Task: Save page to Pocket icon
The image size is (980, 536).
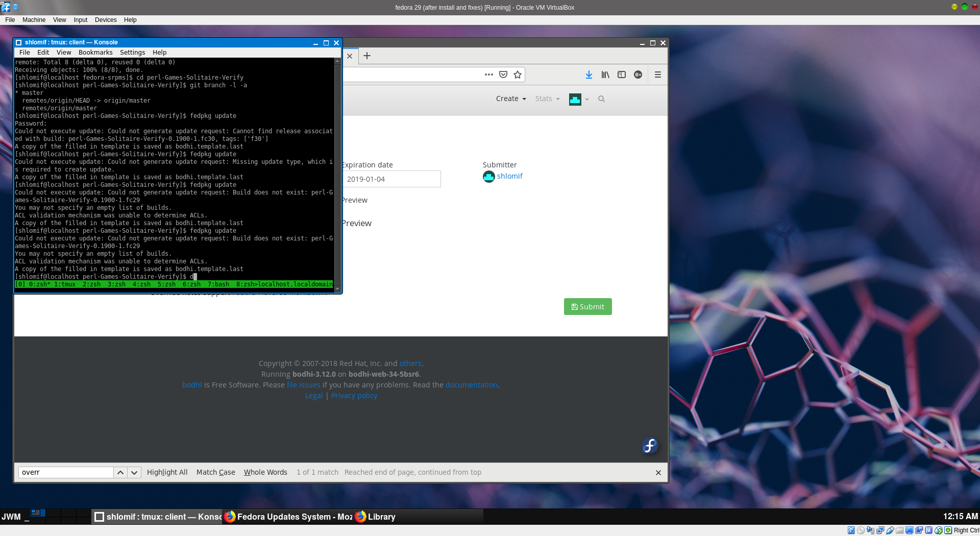Action: pos(503,75)
